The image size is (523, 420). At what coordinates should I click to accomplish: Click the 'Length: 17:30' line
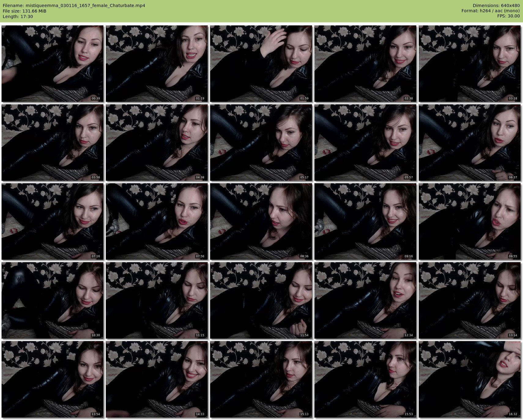click(x=18, y=17)
